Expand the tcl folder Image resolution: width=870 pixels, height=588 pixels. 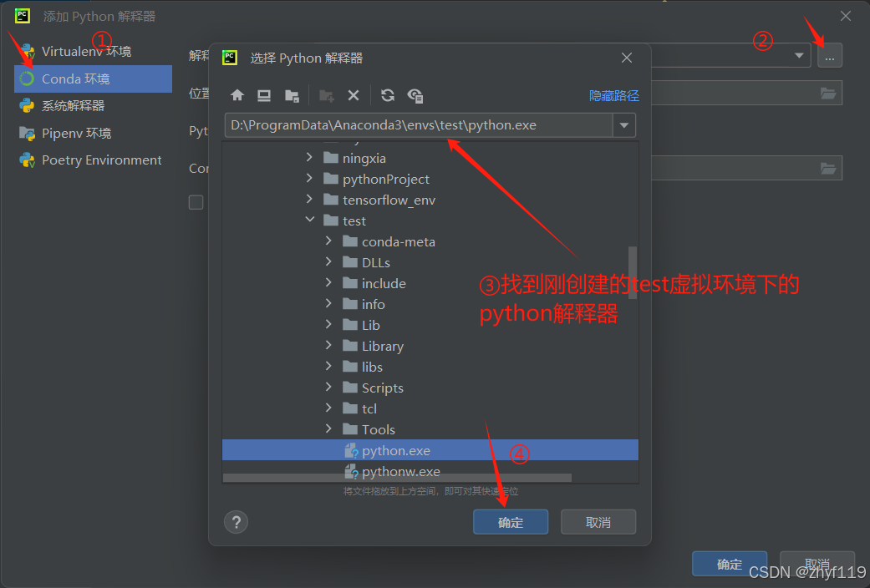[x=328, y=408]
